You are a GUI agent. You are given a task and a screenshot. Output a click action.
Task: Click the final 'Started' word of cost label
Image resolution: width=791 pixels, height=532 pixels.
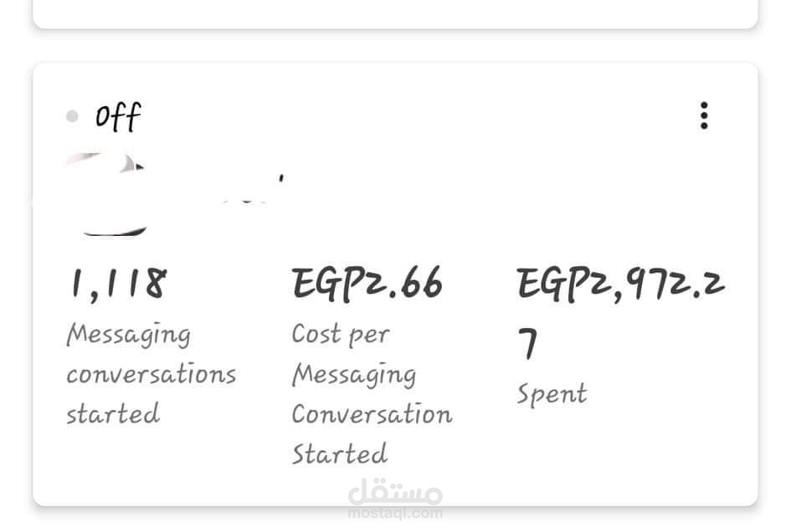340,453
